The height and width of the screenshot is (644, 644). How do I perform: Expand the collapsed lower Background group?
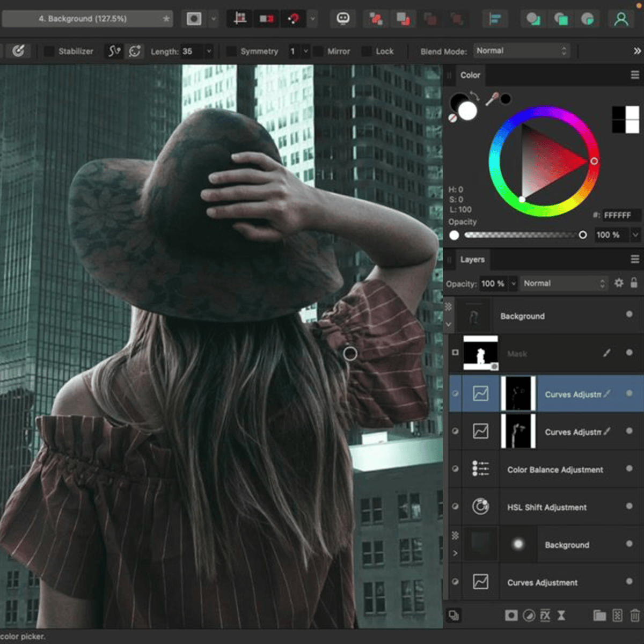tap(455, 553)
